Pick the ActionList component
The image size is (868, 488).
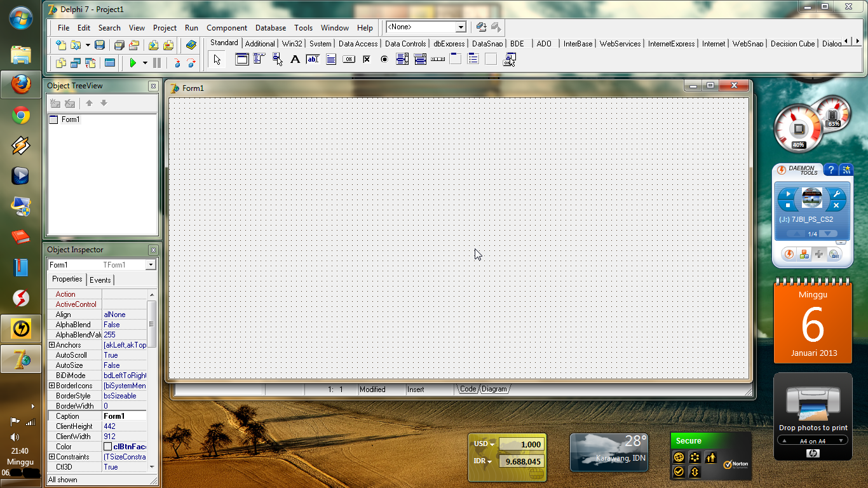509,60
